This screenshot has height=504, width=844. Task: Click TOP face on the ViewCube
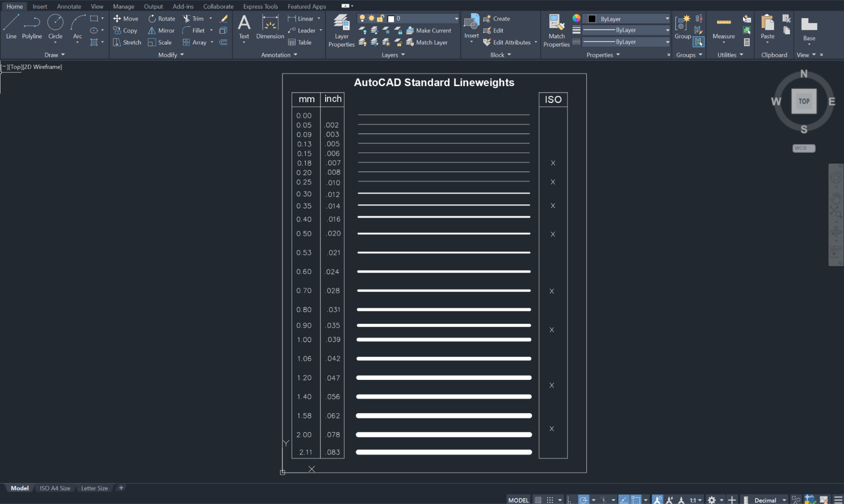803,101
